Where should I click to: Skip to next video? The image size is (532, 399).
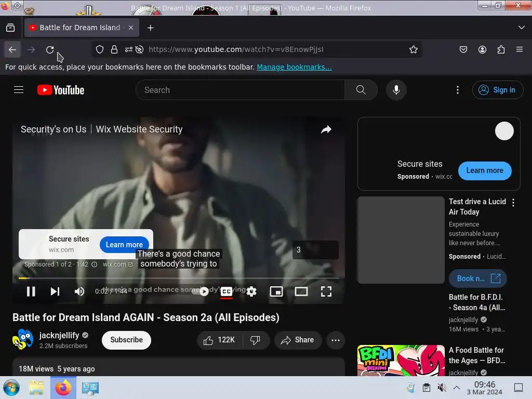pos(55,291)
